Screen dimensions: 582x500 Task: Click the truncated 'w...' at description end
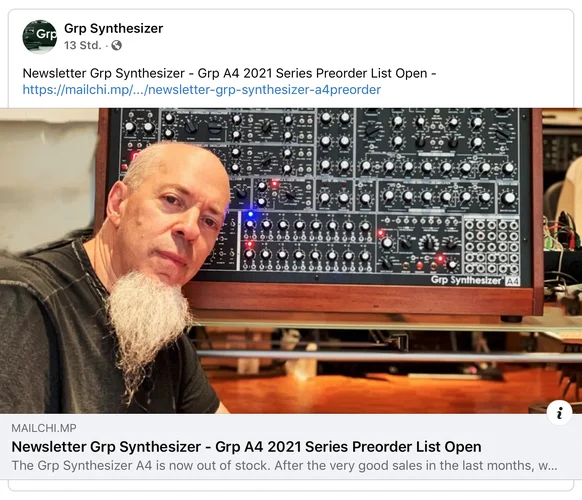point(547,465)
